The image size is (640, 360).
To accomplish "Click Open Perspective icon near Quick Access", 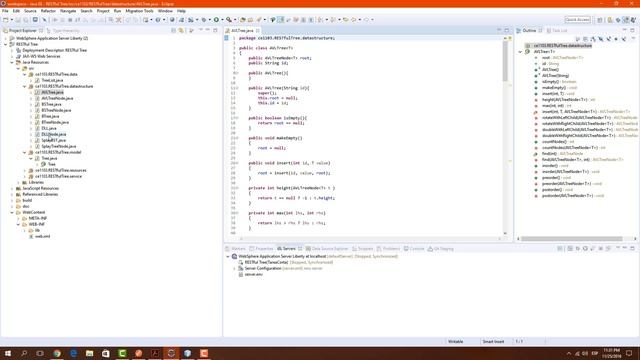I will [600, 20].
